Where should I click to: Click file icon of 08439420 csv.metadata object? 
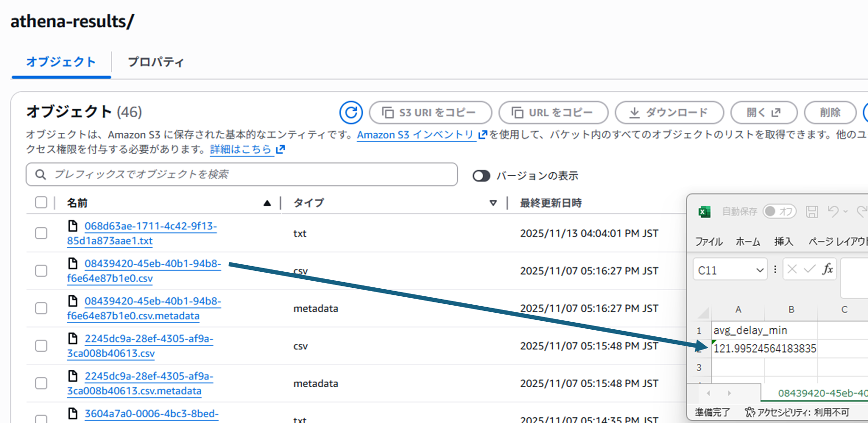(73, 301)
